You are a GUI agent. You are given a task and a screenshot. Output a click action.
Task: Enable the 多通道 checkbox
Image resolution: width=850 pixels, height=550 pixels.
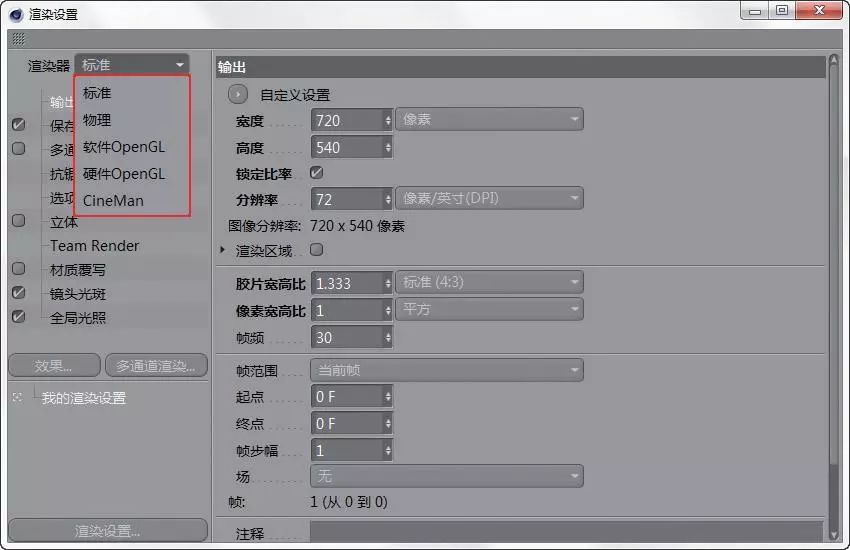(x=18, y=148)
